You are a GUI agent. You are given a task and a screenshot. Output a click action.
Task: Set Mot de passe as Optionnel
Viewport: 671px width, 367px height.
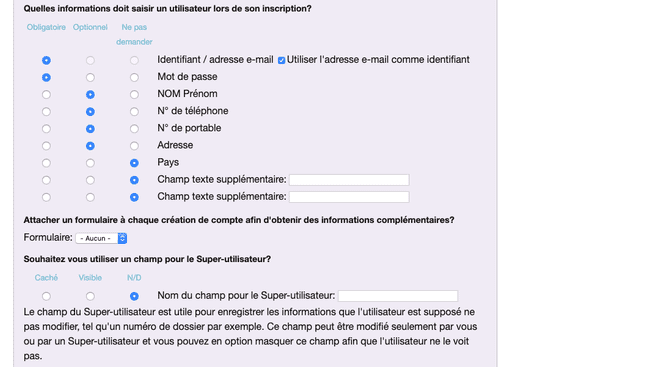click(x=90, y=77)
